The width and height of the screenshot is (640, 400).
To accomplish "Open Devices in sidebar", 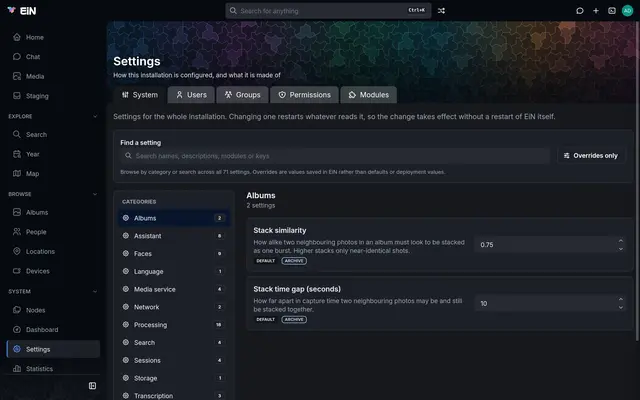I will (x=53, y=271).
